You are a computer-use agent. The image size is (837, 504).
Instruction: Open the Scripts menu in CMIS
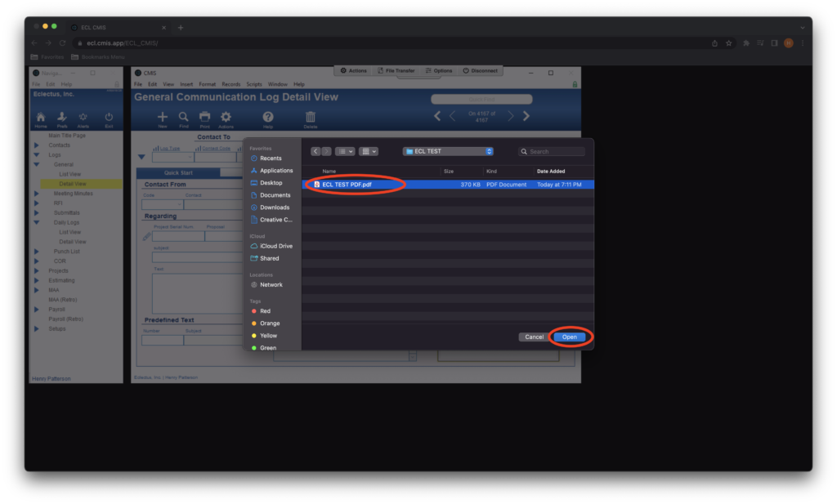click(x=254, y=84)
